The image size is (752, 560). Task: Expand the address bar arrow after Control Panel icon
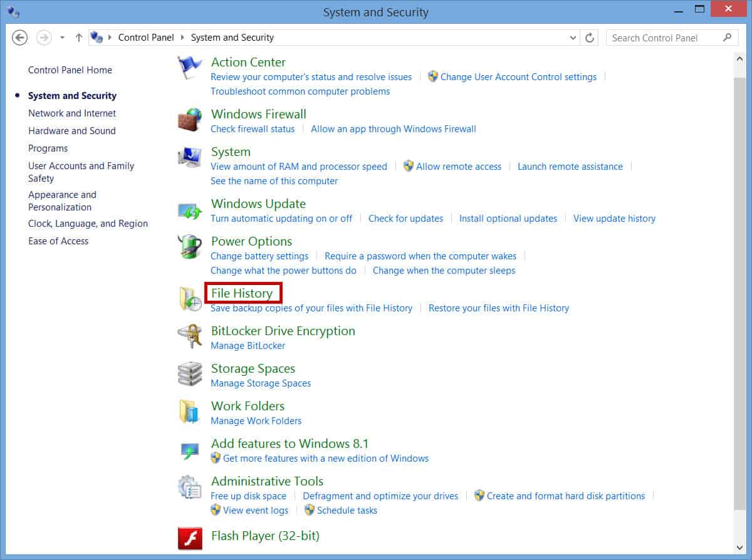[110, 38]
